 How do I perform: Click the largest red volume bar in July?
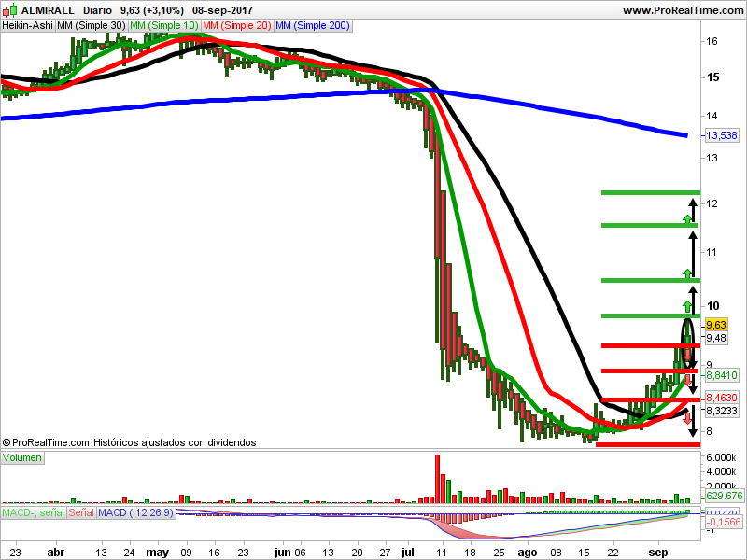coord(437,479)
